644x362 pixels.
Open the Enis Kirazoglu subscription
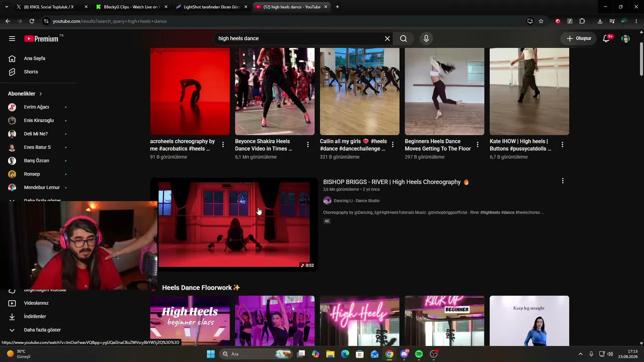tap(39, 121)
